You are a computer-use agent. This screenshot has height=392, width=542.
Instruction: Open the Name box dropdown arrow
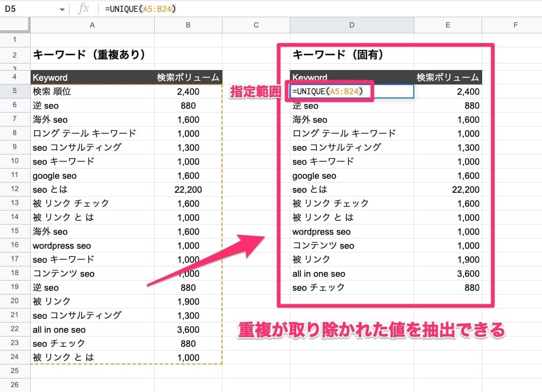[62, 9]
